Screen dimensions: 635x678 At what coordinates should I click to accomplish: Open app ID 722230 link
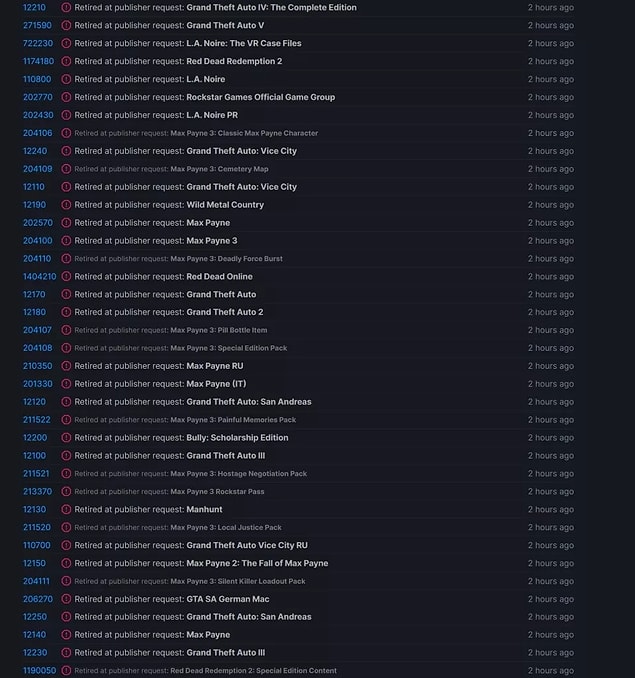37,43
